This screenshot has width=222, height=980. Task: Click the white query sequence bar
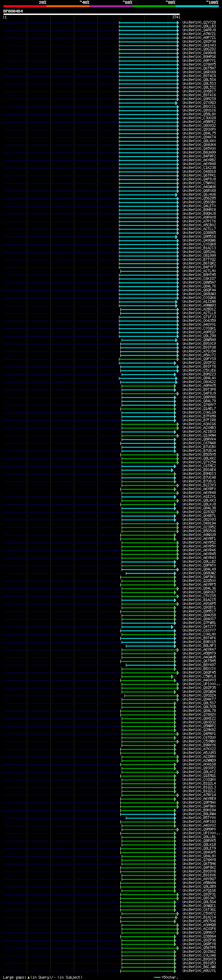click(x=92, y=15)
